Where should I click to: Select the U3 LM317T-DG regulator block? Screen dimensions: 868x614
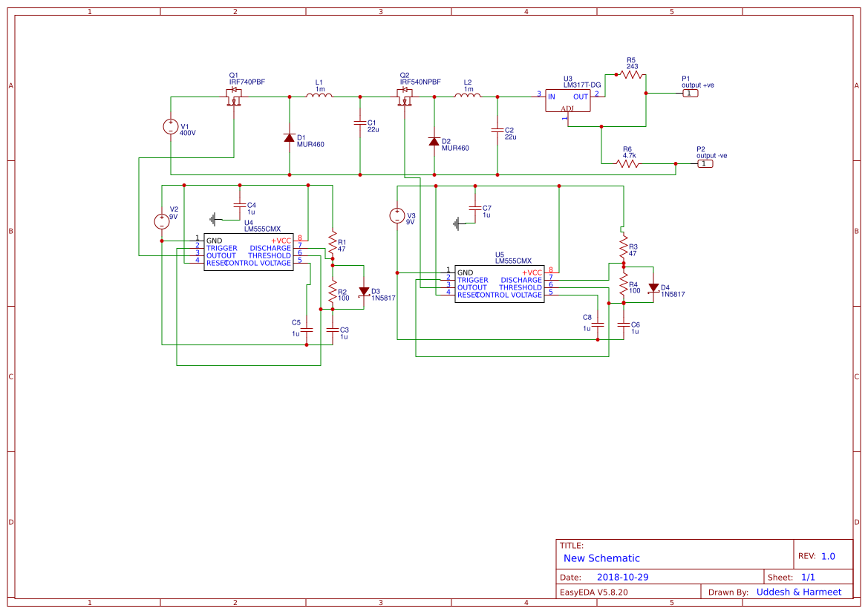(x=568, y=101)
